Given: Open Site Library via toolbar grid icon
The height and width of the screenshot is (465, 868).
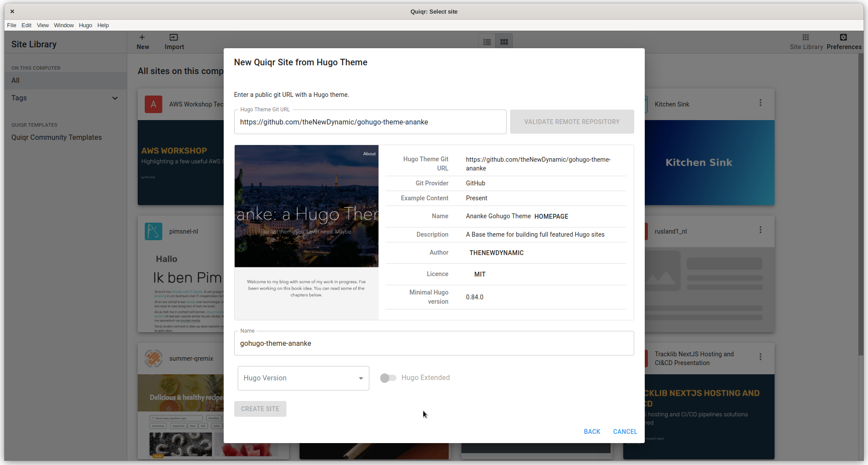Looking at the screenshot, I should pyautogui.click(x=806, y=38).
